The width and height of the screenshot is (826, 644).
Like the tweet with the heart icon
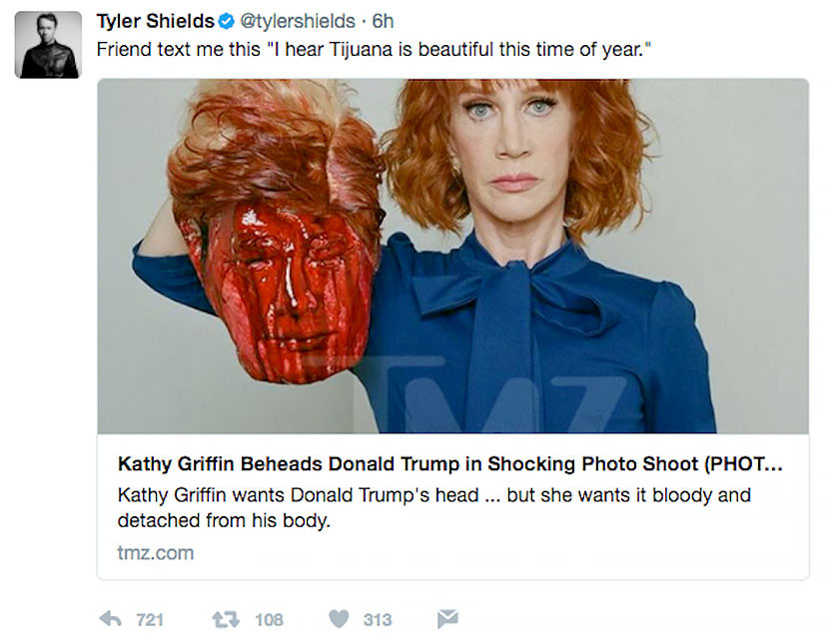(339, 619)
